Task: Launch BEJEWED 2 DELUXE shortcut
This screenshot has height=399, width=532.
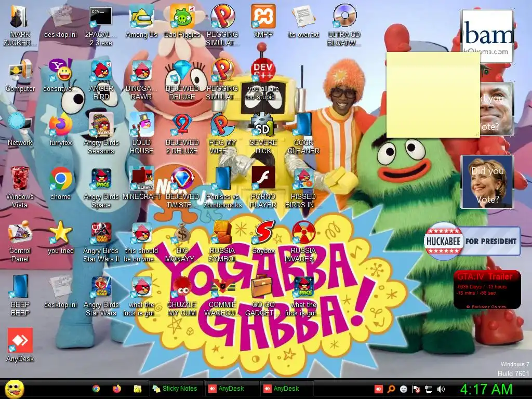Action: click(182, 132)
